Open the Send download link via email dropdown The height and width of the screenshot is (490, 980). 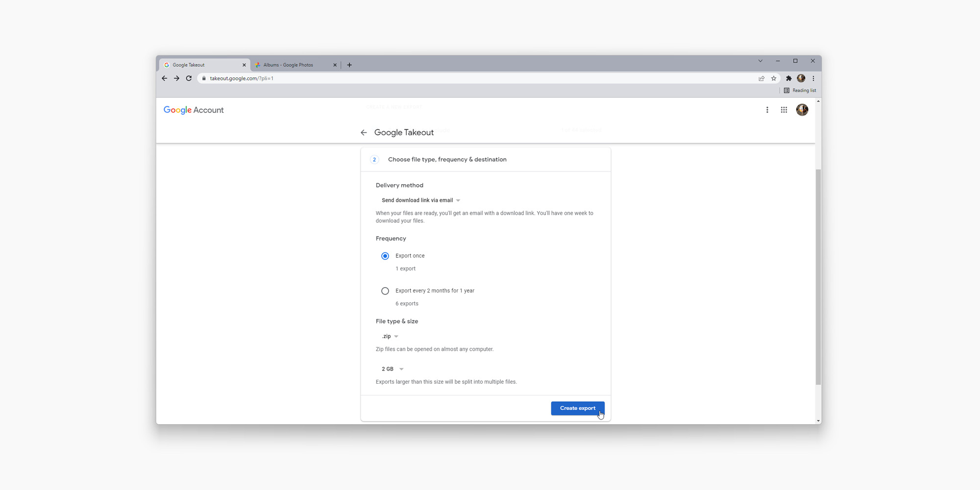[420, 200]
